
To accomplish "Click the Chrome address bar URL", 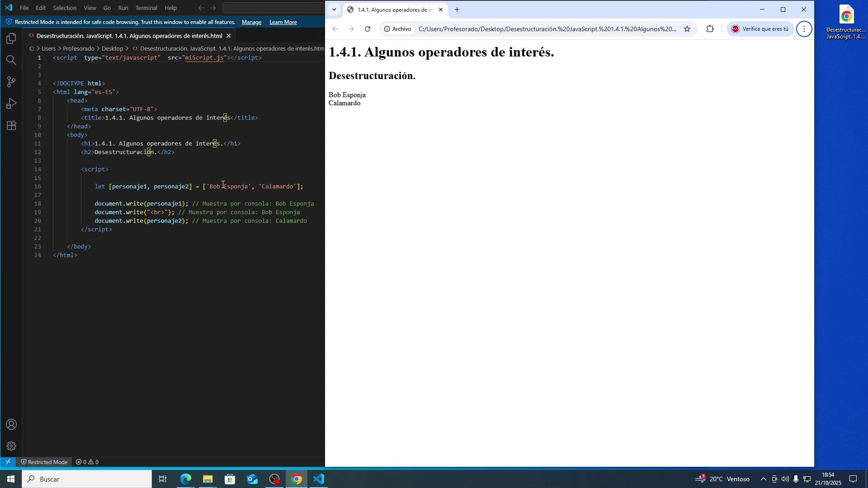I will click(x=547, y=29).
